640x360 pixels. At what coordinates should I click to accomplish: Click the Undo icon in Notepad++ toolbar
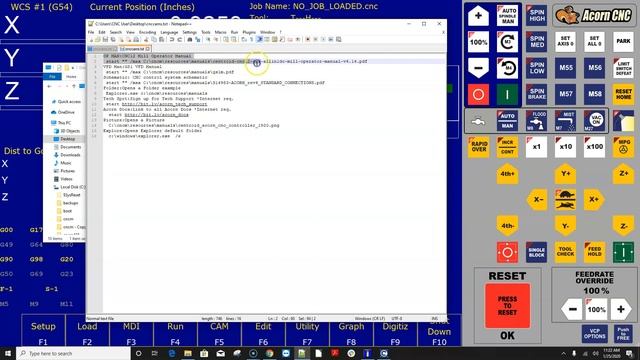(172, 40)
